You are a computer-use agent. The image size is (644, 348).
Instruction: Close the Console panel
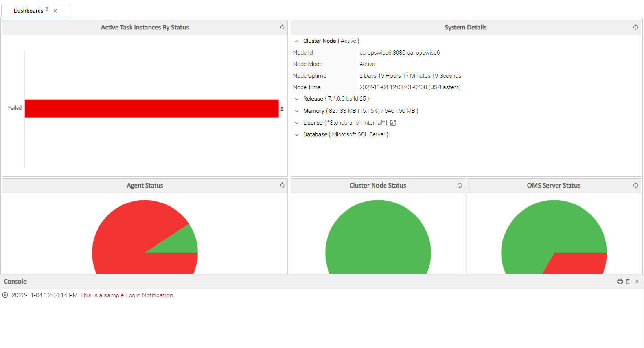click(637, 282)
